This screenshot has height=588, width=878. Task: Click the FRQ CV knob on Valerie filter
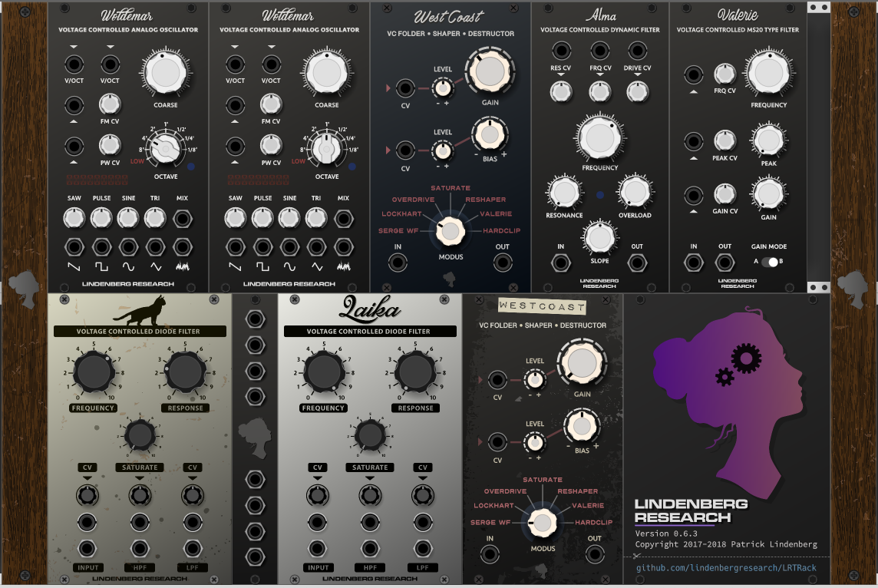[725, 74]
